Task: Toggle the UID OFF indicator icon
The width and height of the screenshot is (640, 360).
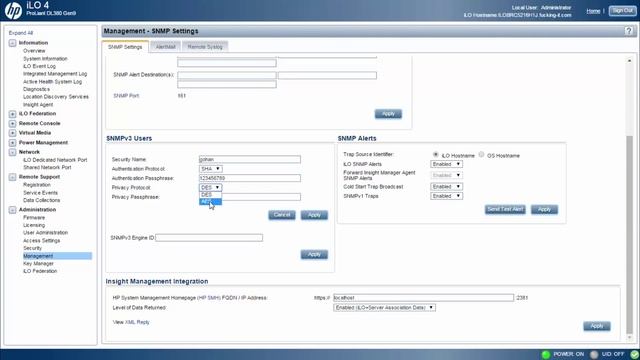Action: (x=594, y=354)
